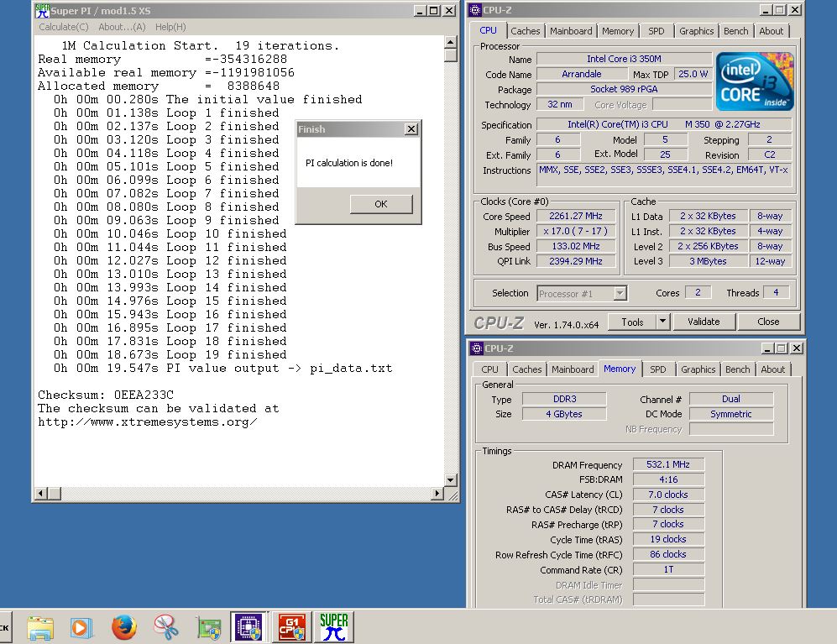Switch to CPU-Z taskbar icon

coord(248,627)
